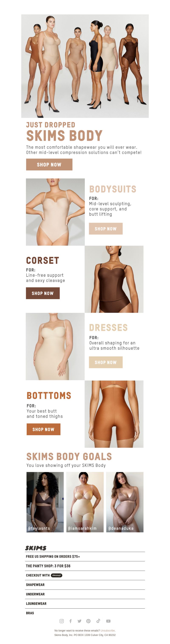Viewport: 170px width, 644px height.
Task: Click the SKIMS logo in footer
Action: [36, 548]
